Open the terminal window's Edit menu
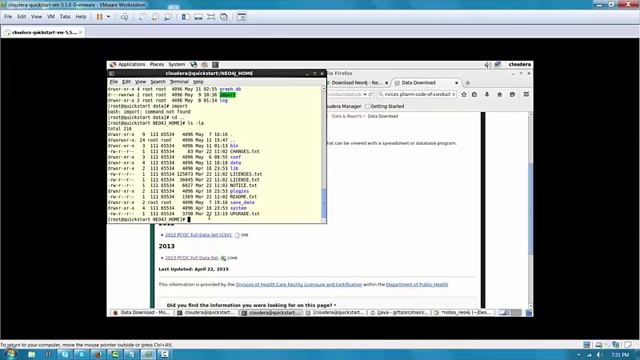Viewport: 640px width, 360px height. 127,82
